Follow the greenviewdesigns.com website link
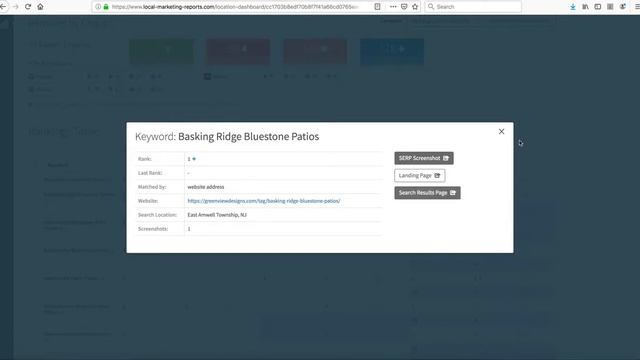 pyautogui.click(x=264, y=201)
